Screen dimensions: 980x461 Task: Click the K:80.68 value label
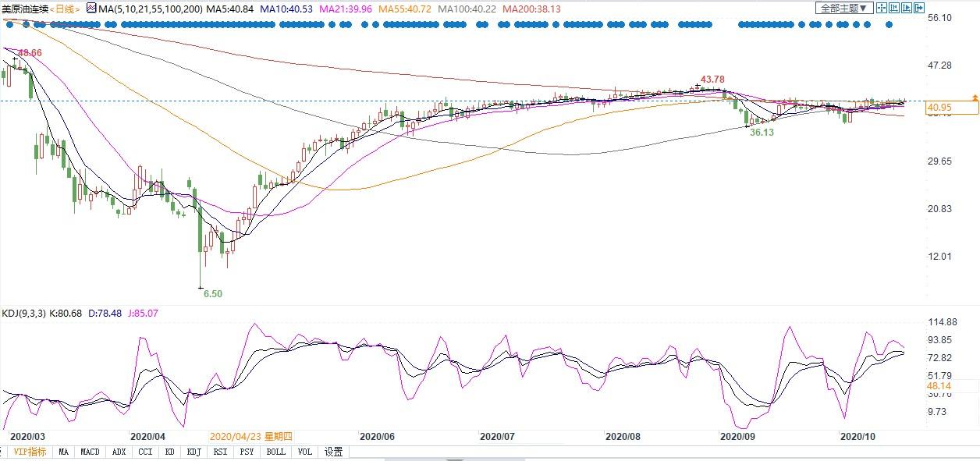click(66, 314)
